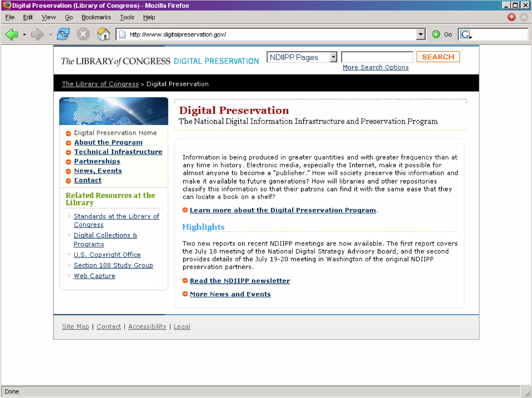Image resolution: width=532 pixels, height=398 pixels.
Task: Open Section 108 Study Group link
Action: [113, 265]
